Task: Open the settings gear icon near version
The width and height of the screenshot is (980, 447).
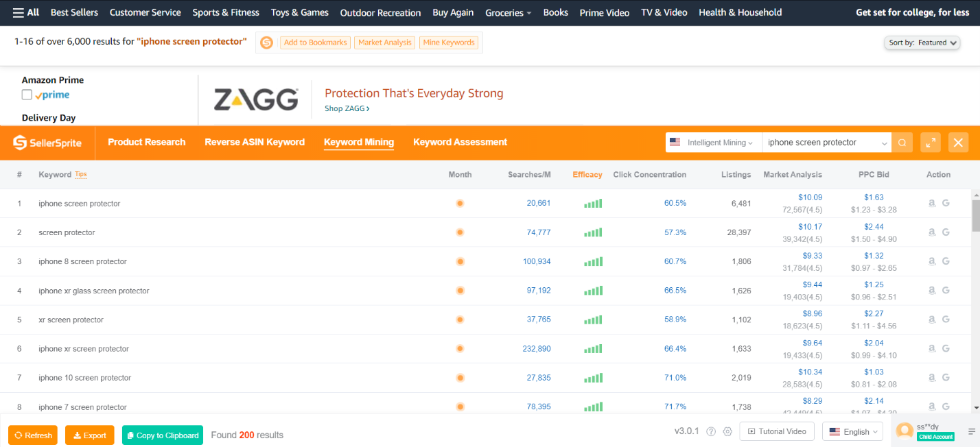Action: (x=727, y=432)
